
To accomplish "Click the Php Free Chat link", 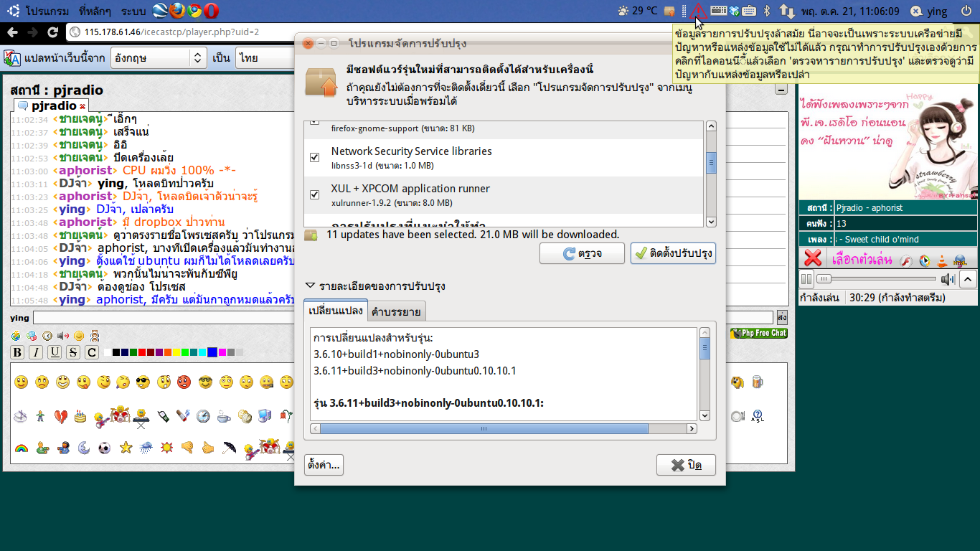I will coord(758,333).
